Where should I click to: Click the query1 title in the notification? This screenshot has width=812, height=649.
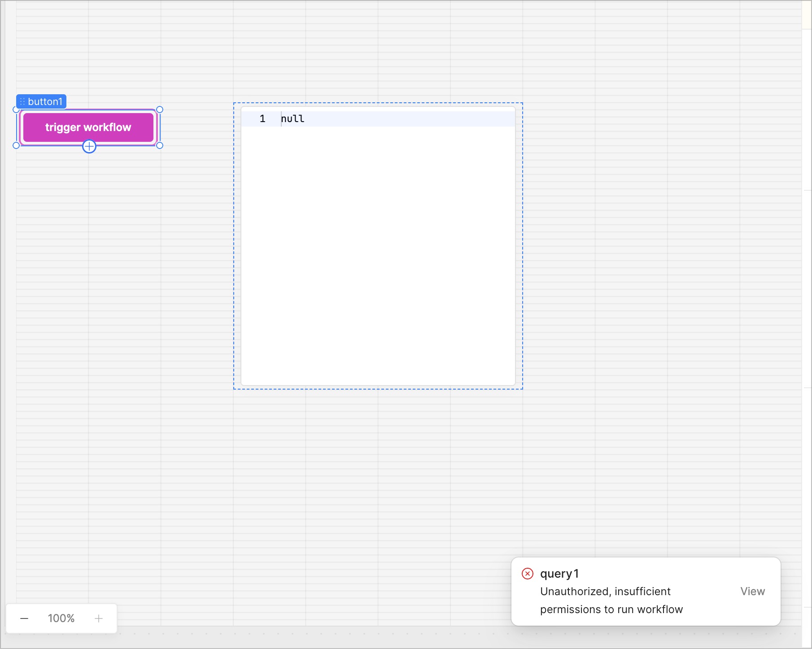pos(559,574)
